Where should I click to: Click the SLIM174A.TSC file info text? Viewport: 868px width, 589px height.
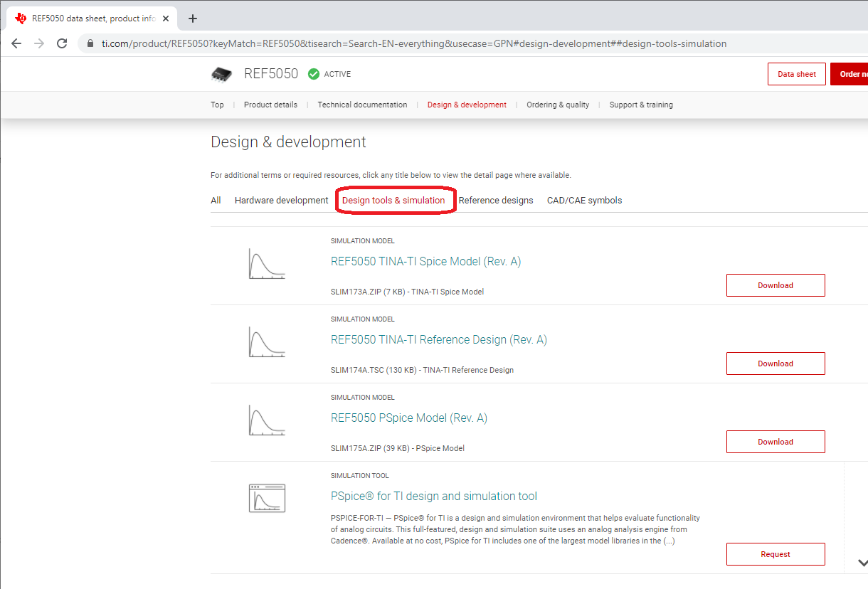422,370
